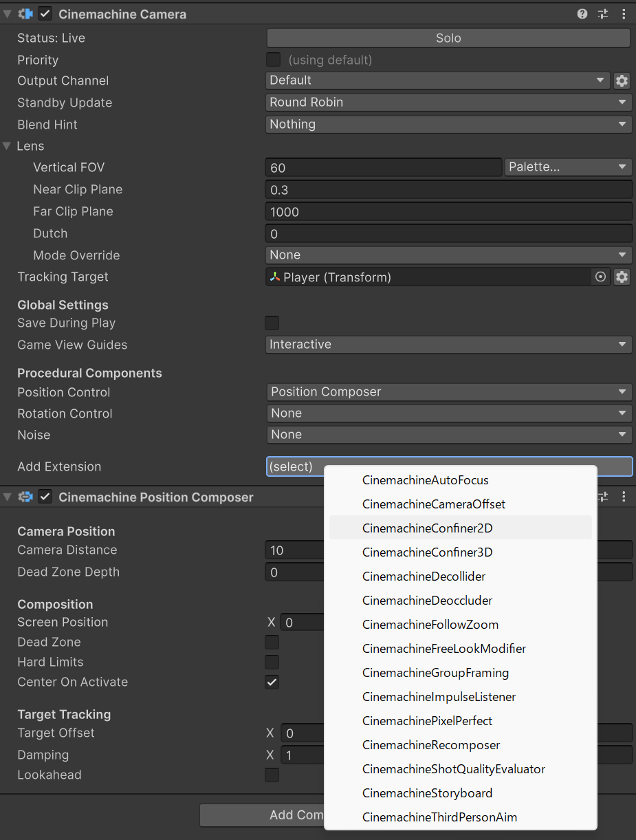Disable the Cinemachine Camera component checkbox
Image resolution: width=636 pixels, height=840 pixels.
(x=45, y=14)
